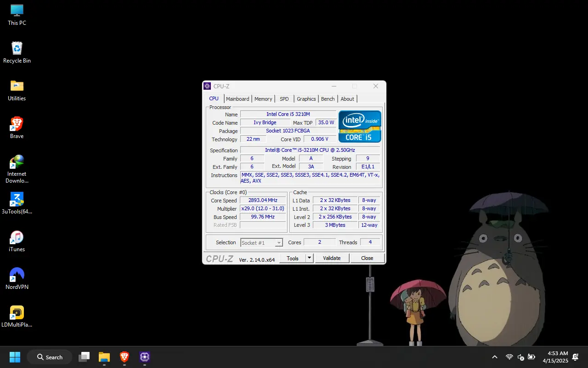Launch Brave from the desktop shortcut
This screenshot has width=588, height=368.
point(17,128)
